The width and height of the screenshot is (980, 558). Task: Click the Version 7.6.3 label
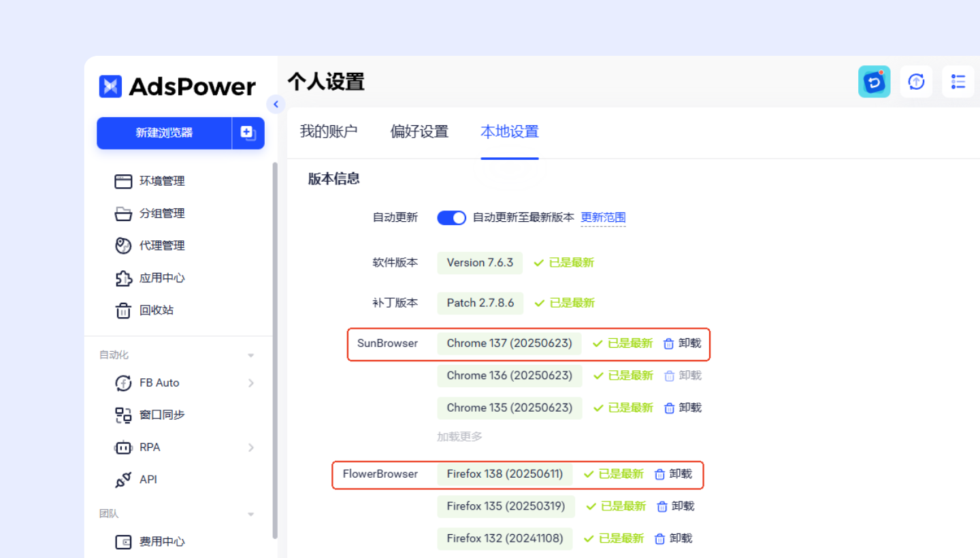click(x=480, y=263)
